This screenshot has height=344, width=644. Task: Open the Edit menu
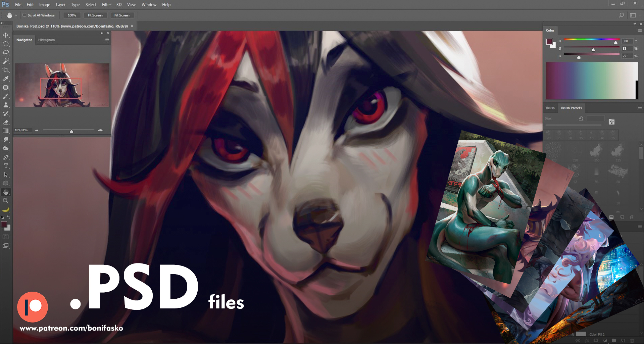click(x=30, y=5)
